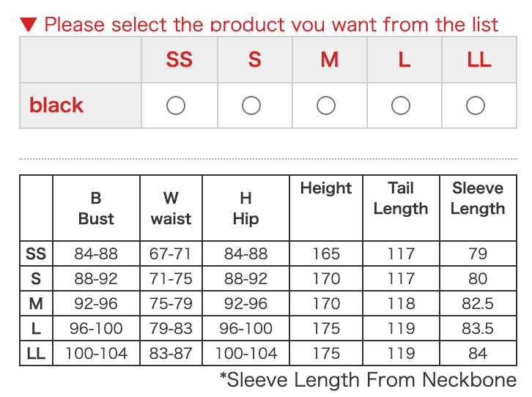
Task: Click the "W waist" size chart header
Action: coord(171,208)
